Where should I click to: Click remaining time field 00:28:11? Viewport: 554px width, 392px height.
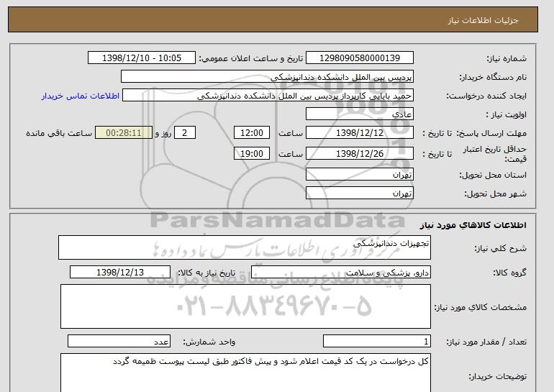tap(124, 133)
